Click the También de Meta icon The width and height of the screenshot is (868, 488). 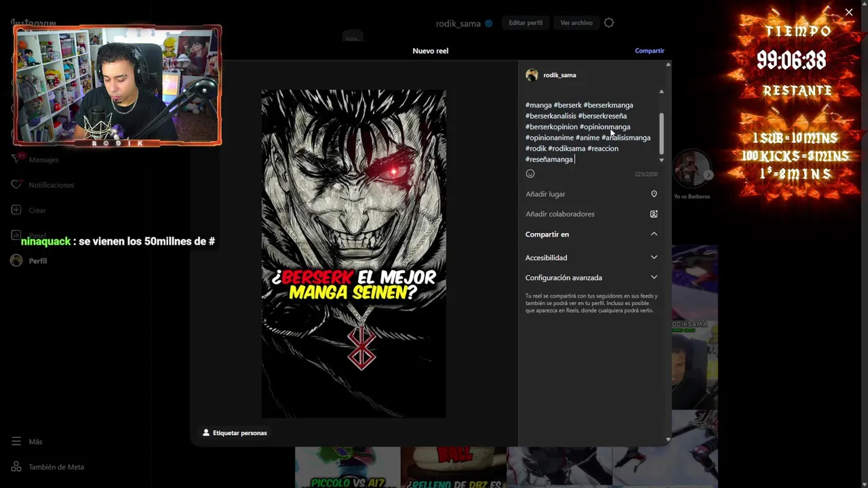(x=16, y=466)
